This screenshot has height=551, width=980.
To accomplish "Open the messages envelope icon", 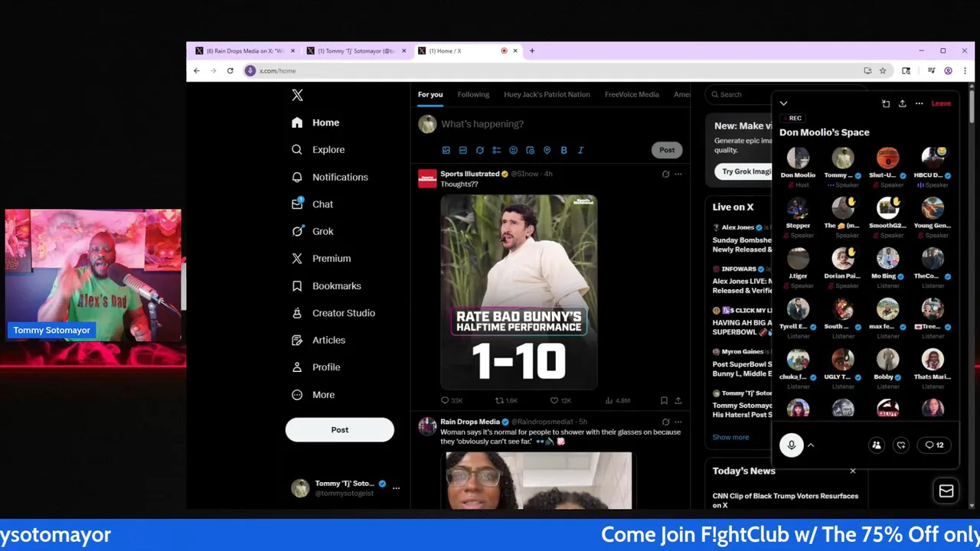I will pos(946,491).
